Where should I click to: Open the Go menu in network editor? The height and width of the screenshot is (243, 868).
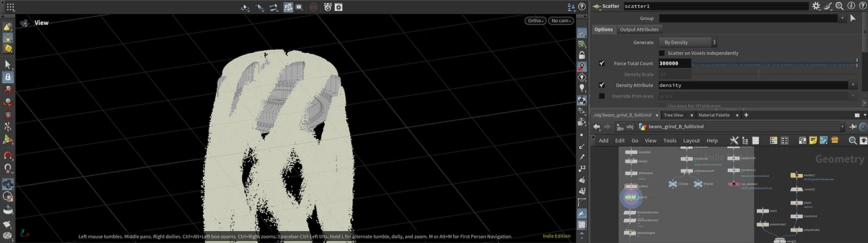pos(635,141)
